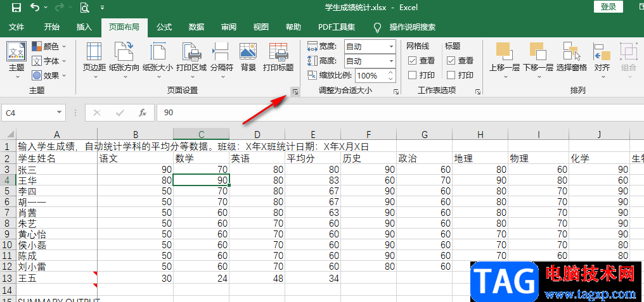Screen dimensions: 644x302
Task: Open the Themes (主题) gallery
Action: [x=17, y=61]
